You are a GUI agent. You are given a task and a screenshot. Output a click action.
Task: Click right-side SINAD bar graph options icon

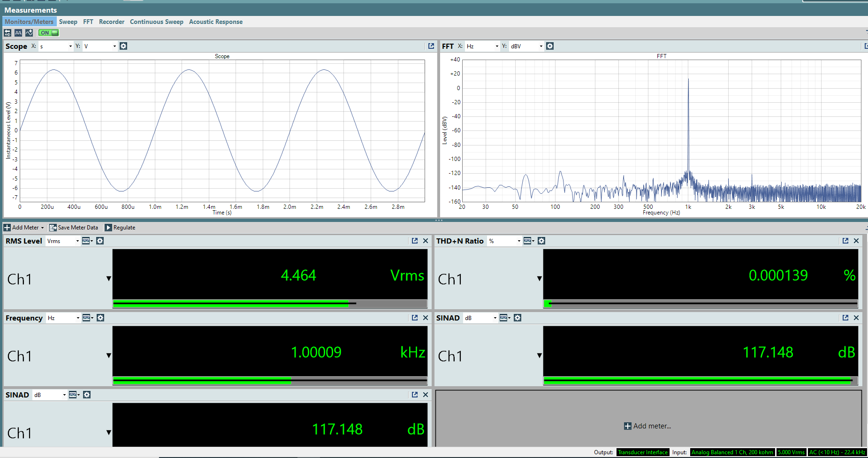pos(505,318)
